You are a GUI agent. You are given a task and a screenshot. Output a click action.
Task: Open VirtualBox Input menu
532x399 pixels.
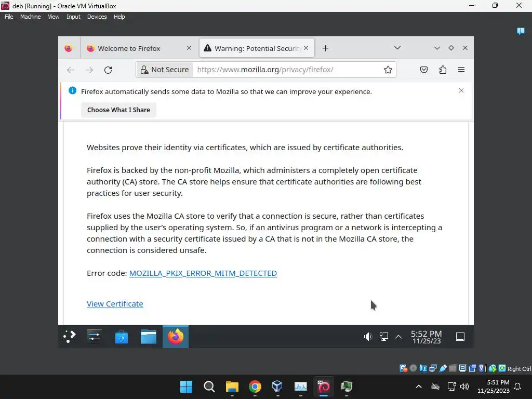73,17
